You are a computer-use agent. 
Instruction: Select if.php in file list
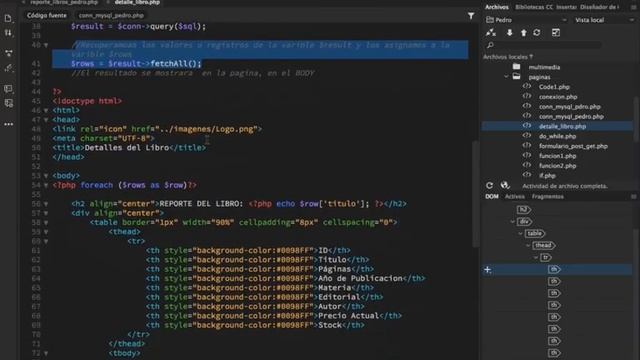(547, 176)
